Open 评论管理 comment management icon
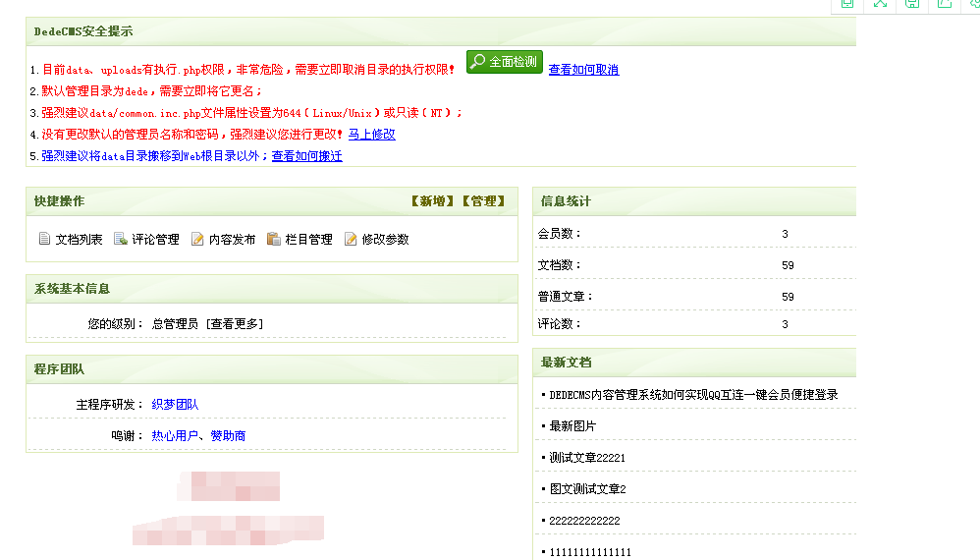This screenshot has width=980, height=560. pos(121,239)
